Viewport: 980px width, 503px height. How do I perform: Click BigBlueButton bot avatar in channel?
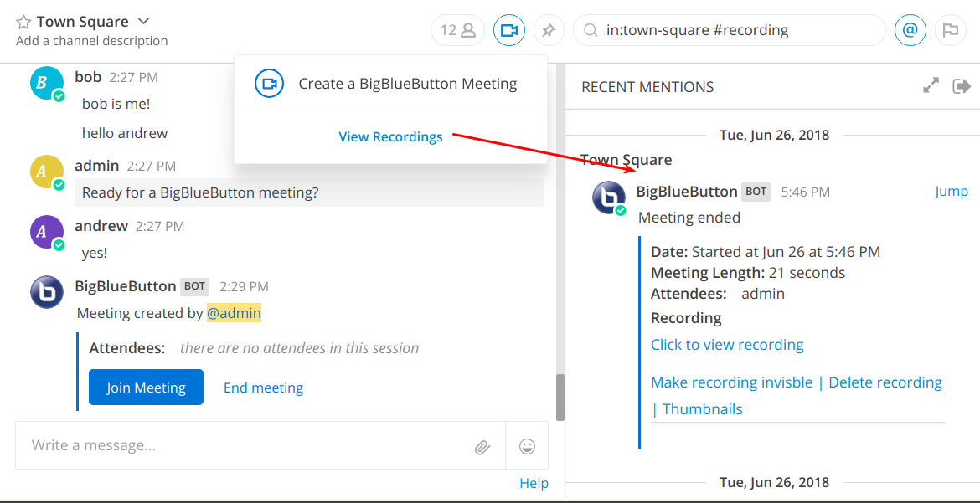click(46, 292)
